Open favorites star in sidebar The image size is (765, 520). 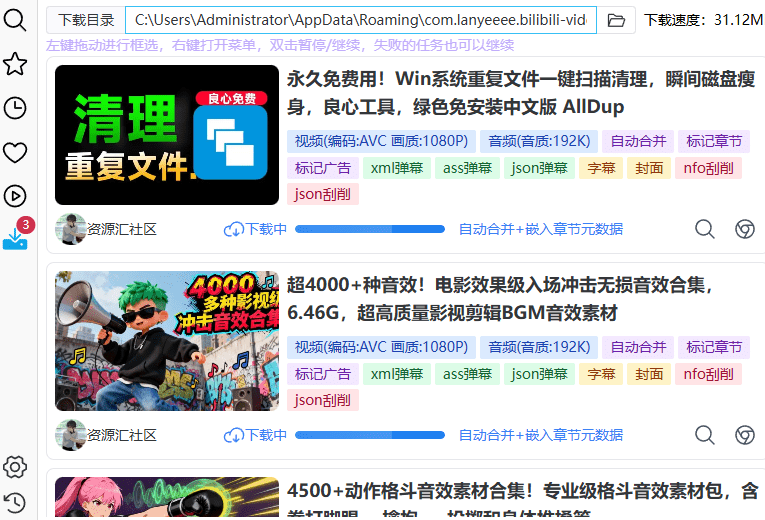15,64
